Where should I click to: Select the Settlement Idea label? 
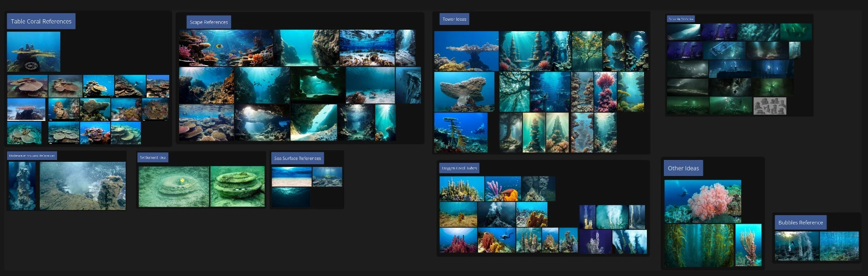pyautogui.click(x=153, y=158)
